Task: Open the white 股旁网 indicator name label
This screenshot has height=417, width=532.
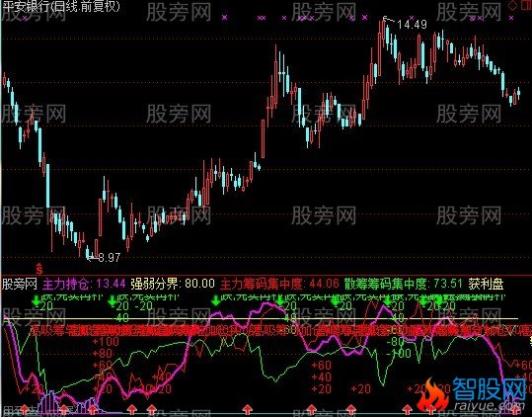Action: 20,284
